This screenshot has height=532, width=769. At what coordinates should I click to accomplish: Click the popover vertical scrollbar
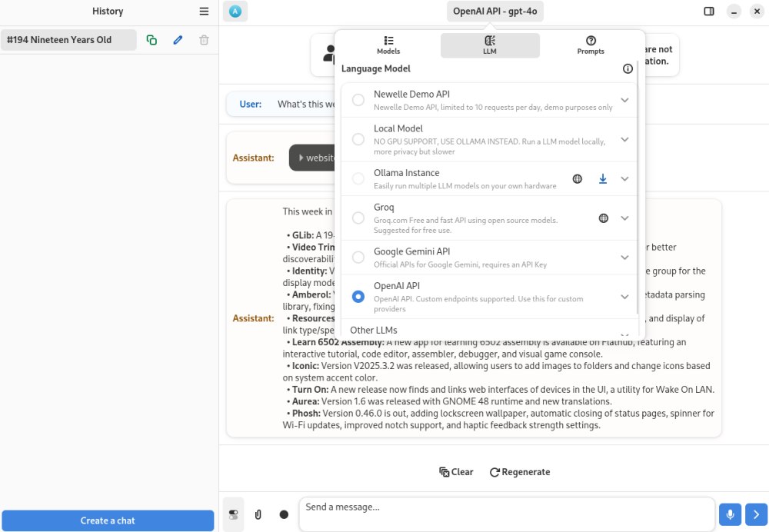point(637,186)
